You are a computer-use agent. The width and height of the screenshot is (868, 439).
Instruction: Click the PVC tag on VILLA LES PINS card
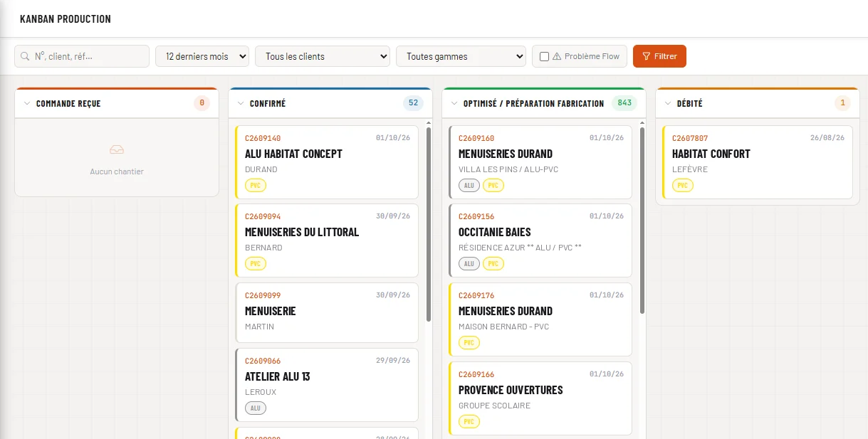pyautogui.click(x=493, y=186)
